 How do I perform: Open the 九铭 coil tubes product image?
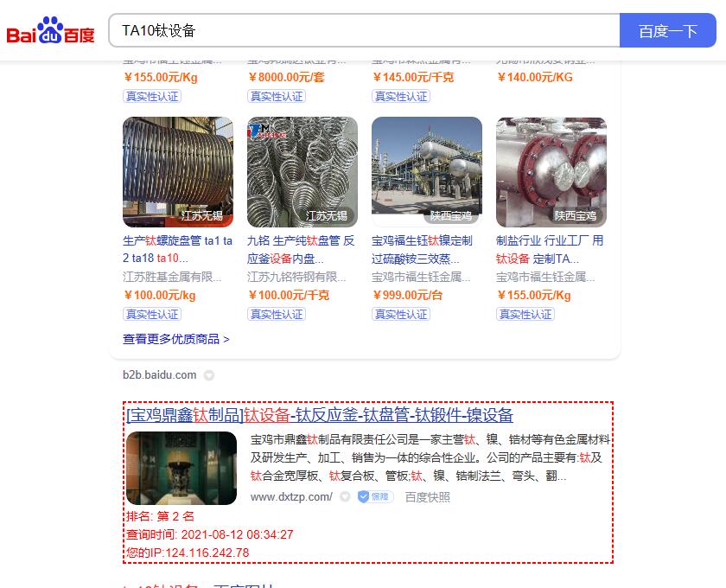click(302, 172)
